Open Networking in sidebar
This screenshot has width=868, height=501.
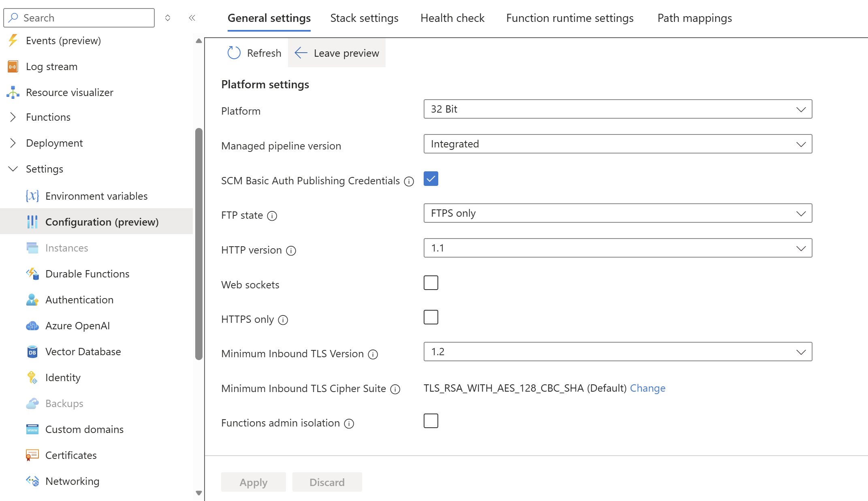pos(96,481)
